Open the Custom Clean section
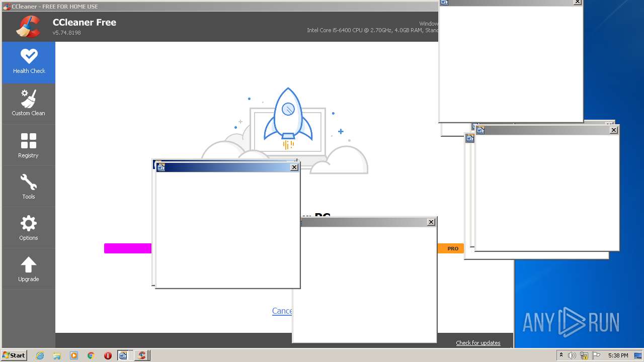 (29, 104)
